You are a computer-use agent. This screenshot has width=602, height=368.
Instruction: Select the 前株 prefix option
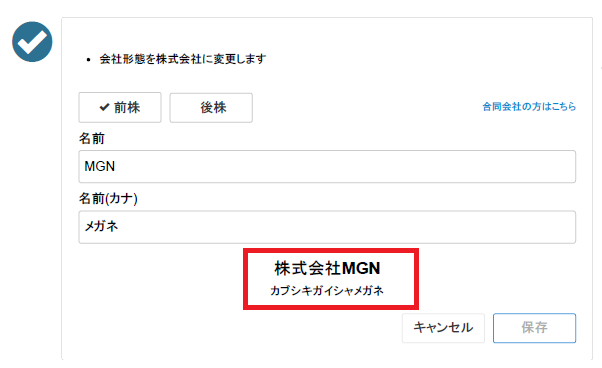coord(120,107)
